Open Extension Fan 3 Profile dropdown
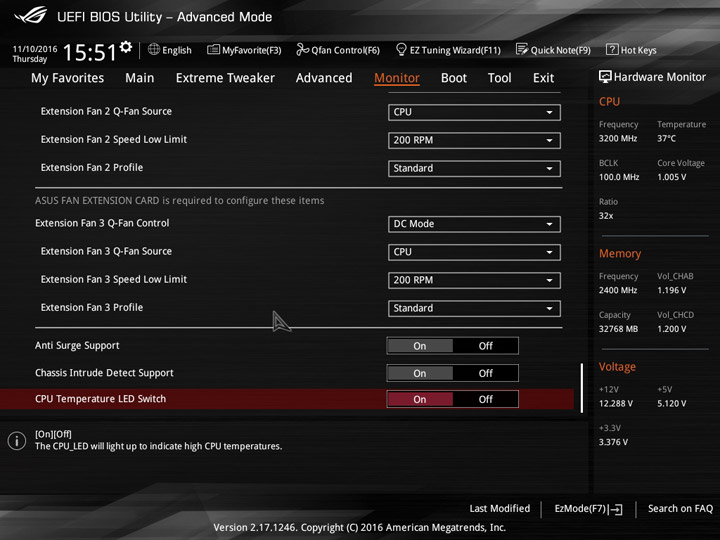 (474, 308)
